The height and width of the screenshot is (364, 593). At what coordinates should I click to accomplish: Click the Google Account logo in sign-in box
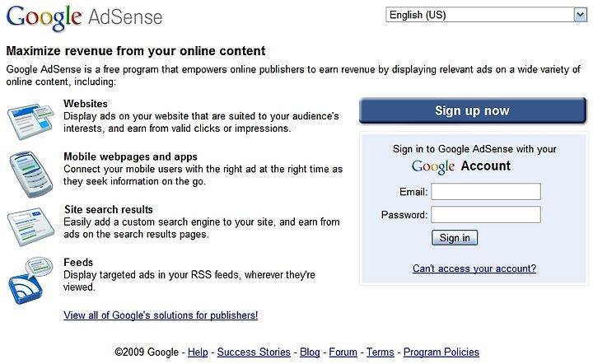click(461, 166)
